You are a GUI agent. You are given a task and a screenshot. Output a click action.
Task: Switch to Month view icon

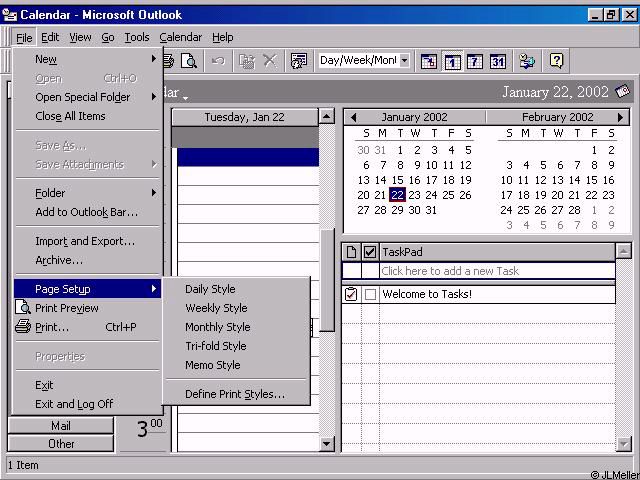[498, 61]
